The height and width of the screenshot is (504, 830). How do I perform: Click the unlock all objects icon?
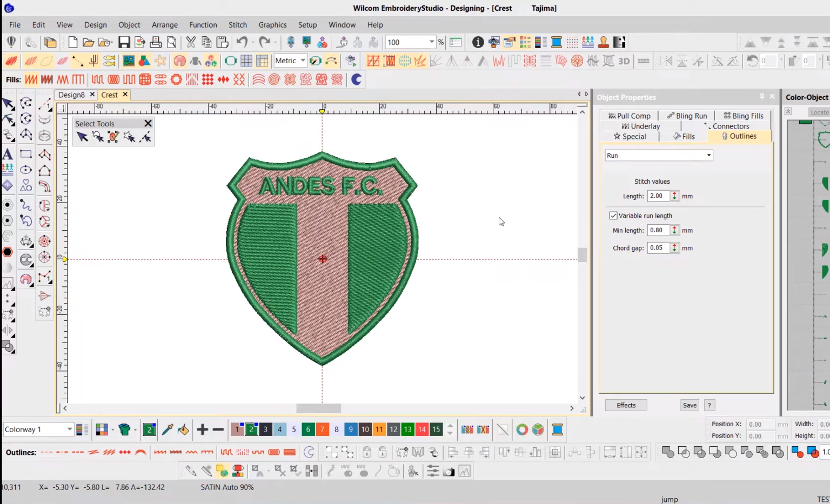[x=382, y=452]
